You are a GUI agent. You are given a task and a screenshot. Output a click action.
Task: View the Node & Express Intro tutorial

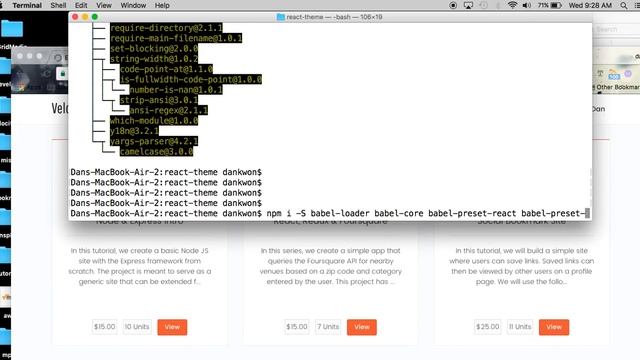pos(172,327)
